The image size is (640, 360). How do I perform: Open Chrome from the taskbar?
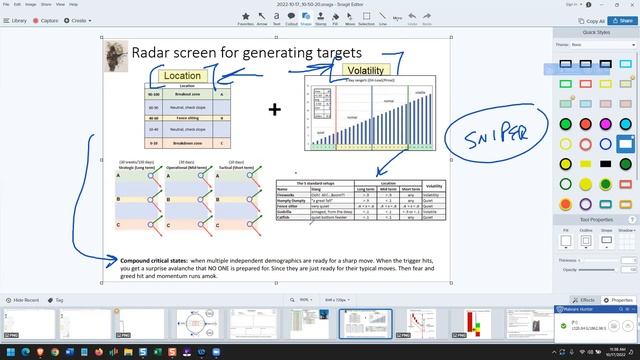(55, 352)
